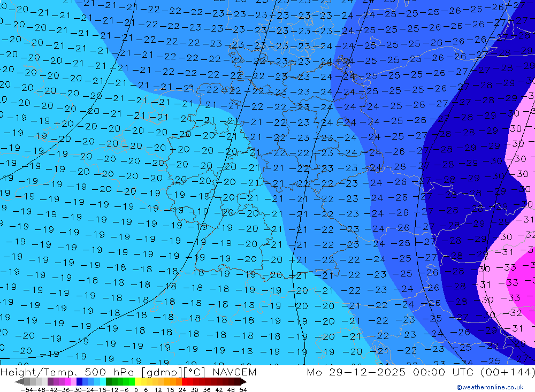Click the date 'Mo 29-12-2025'
Viewport: 535px width, 392px height.
356,372
